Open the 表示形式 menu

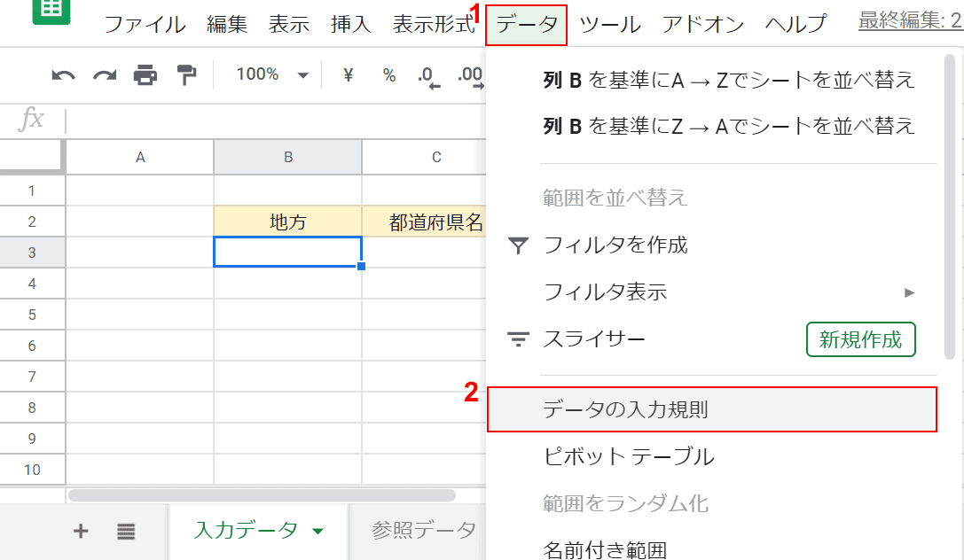434,25
